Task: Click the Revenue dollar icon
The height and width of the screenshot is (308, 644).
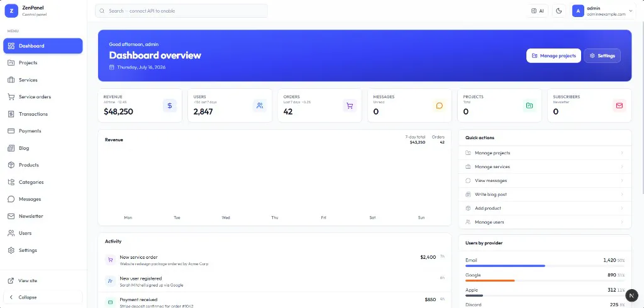Action: click(170, 106)
